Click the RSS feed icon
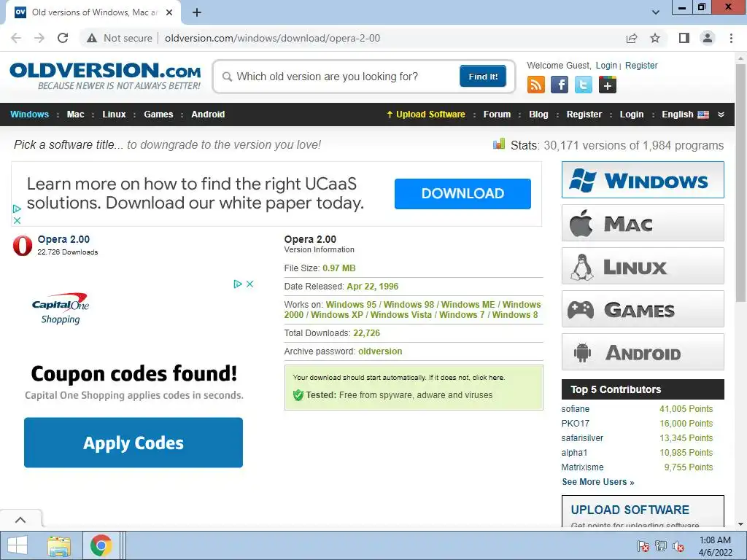The width and height of the screenshot is (747, 560). [x=536, y=85]
